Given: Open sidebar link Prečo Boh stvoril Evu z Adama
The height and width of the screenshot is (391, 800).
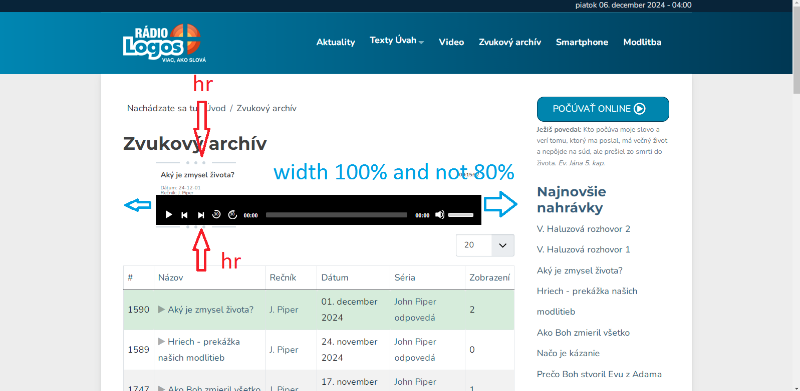Looking at the screenshot, I should point(599,374).
